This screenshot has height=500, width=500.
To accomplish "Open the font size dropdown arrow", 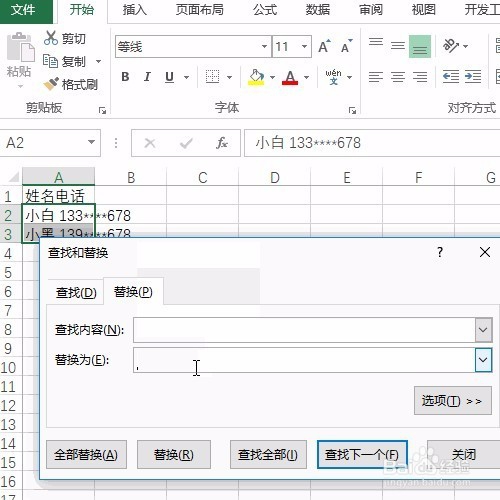I will (x=304, y=46).
